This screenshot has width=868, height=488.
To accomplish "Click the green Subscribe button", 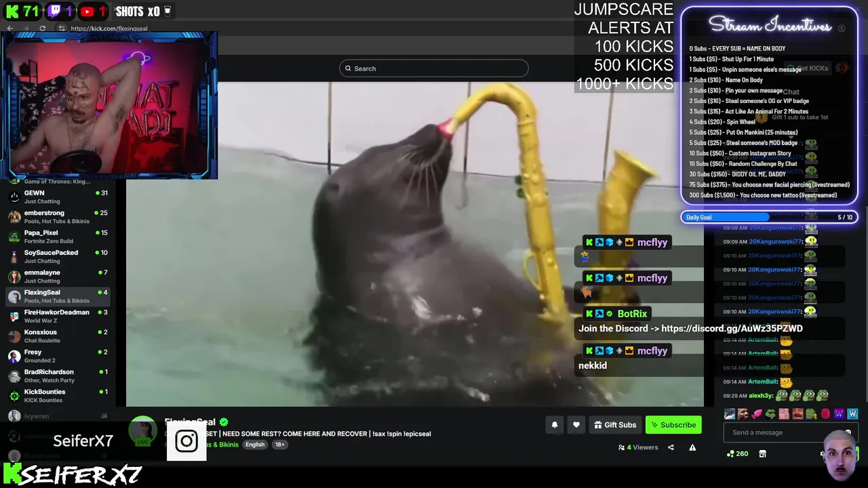I will click(673, 425).
